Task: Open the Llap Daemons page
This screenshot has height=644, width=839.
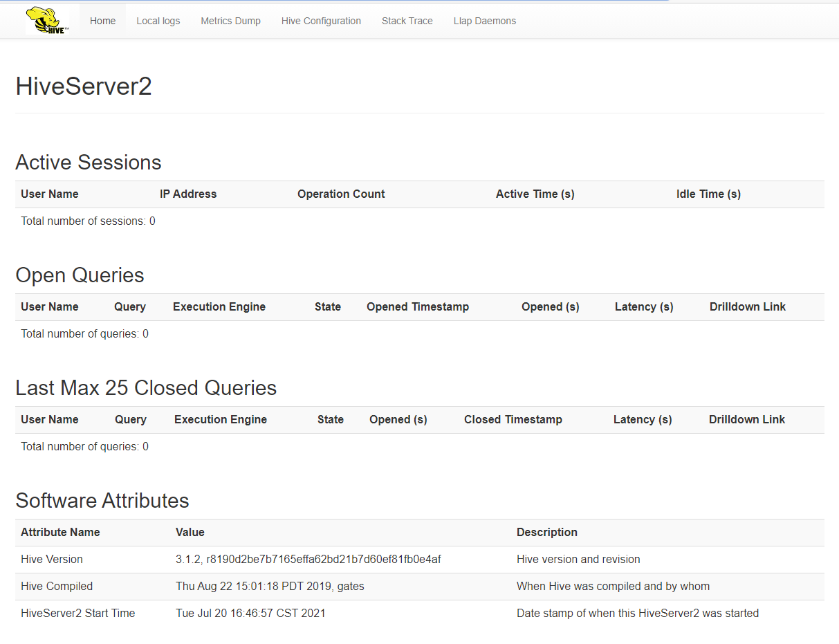Action: tap(484, 21)
